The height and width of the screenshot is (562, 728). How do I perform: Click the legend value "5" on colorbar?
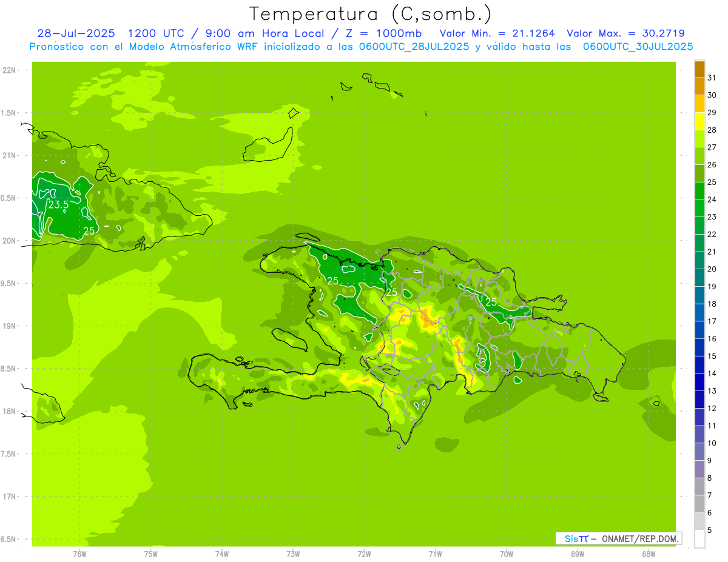pos(710,530)
